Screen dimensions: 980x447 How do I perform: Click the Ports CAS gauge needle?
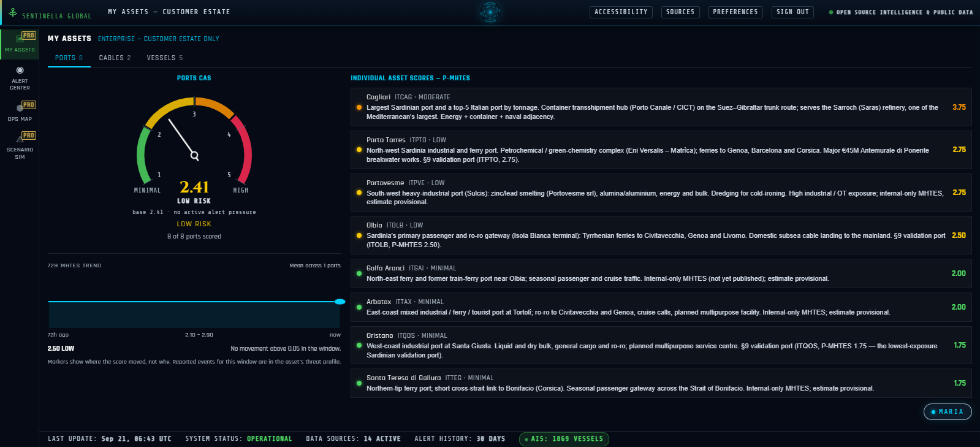182,139
